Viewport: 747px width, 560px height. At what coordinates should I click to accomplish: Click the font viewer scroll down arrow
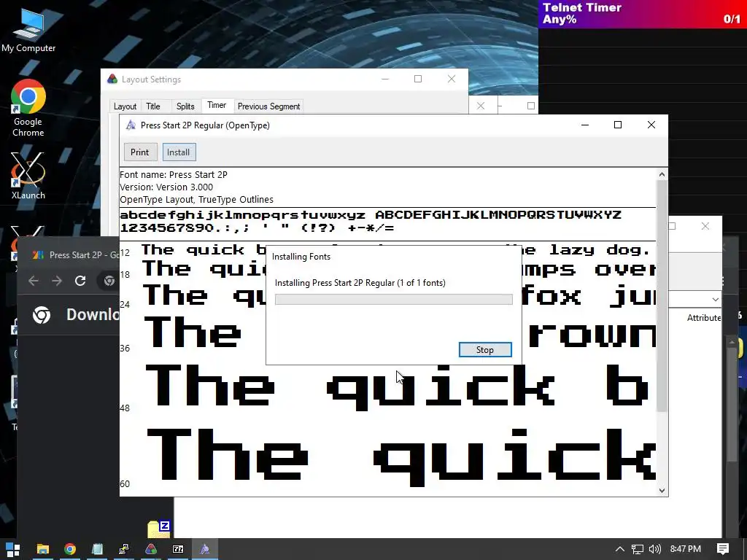pyautogui.click(x=662, y=491)
